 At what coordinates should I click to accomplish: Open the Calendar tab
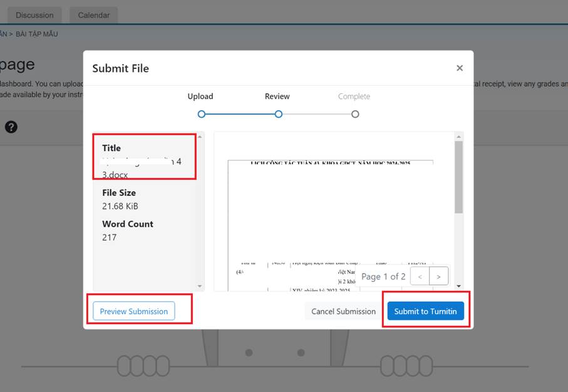click(x=94, y=15)
